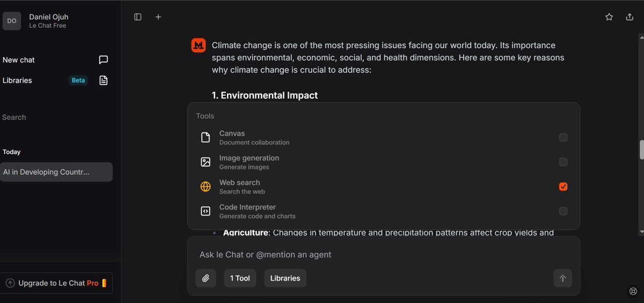Toggle the sidebar panel icon
Viewport: 644px width, 303px height.
[x=138, y=17]
